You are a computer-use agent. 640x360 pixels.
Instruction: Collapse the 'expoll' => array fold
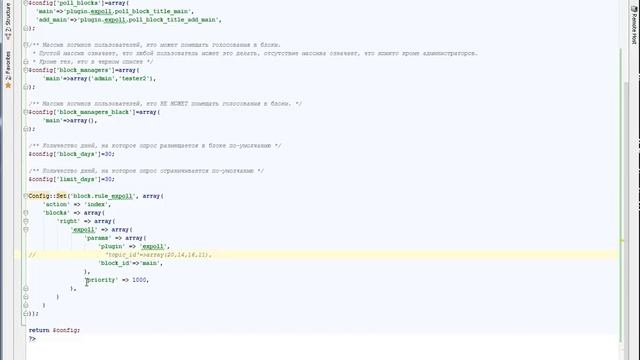25,230
